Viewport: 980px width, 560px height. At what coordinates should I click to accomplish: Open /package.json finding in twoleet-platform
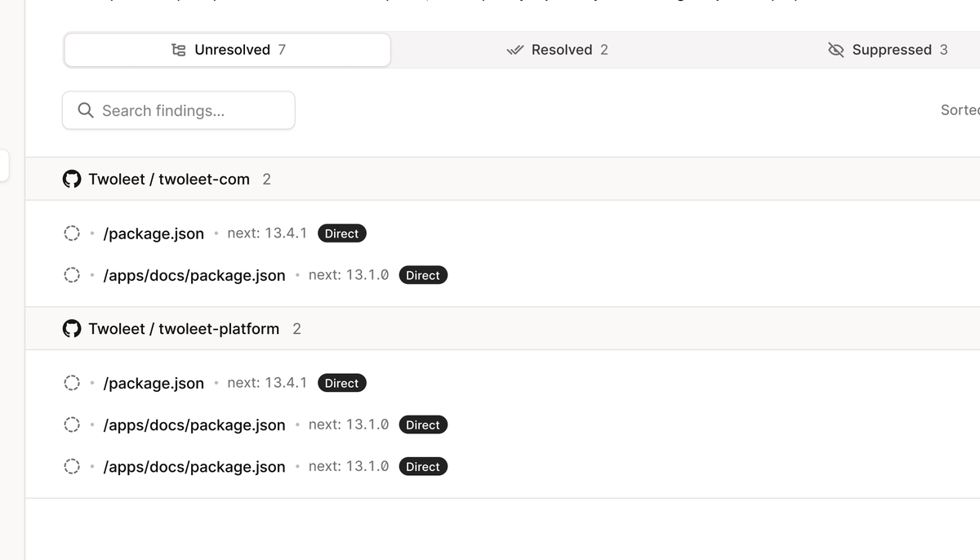(154, 383)
